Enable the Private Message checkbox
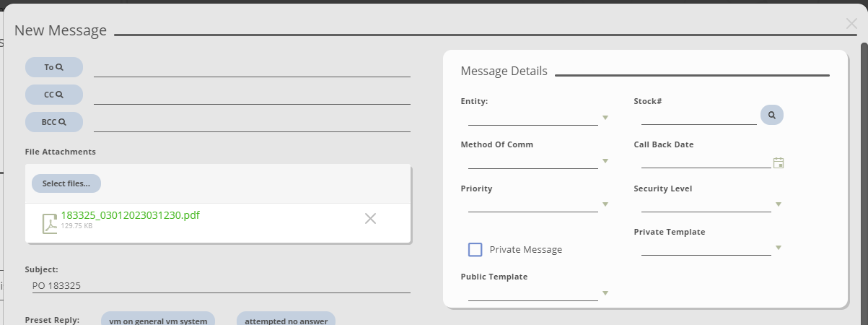 [x=475, y=249]
